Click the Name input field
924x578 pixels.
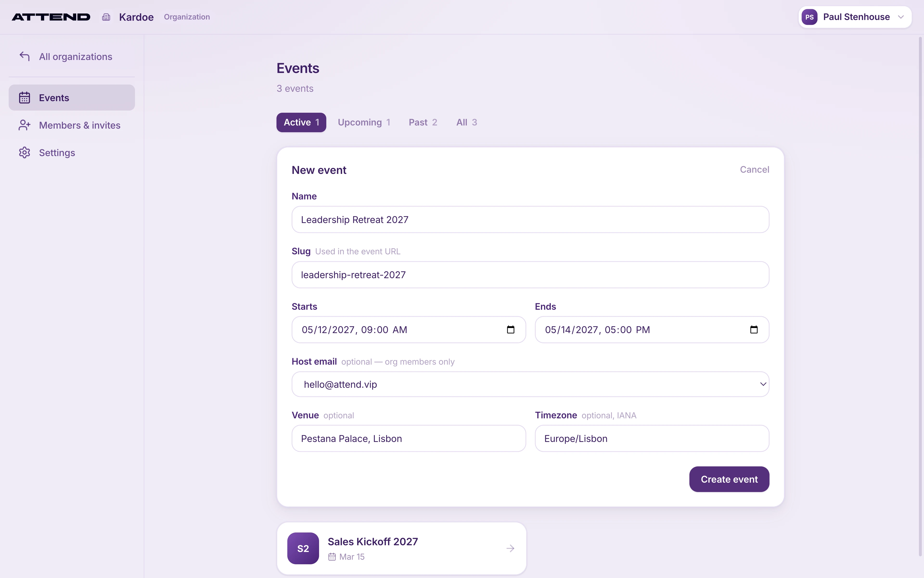coord(530,219)
